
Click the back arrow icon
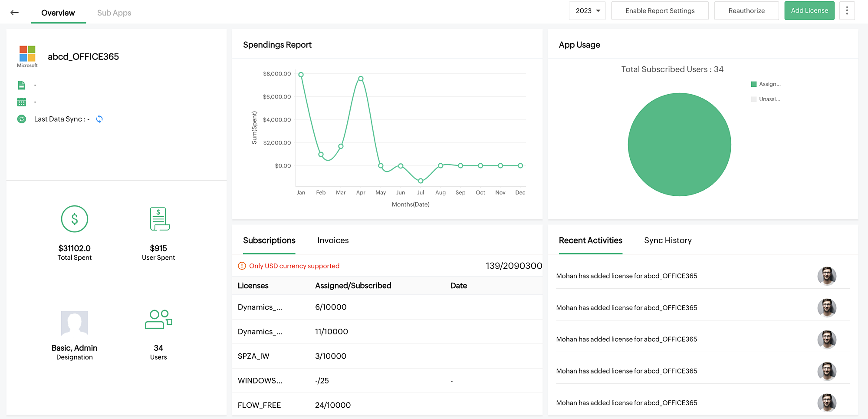[x=14, y=13]
